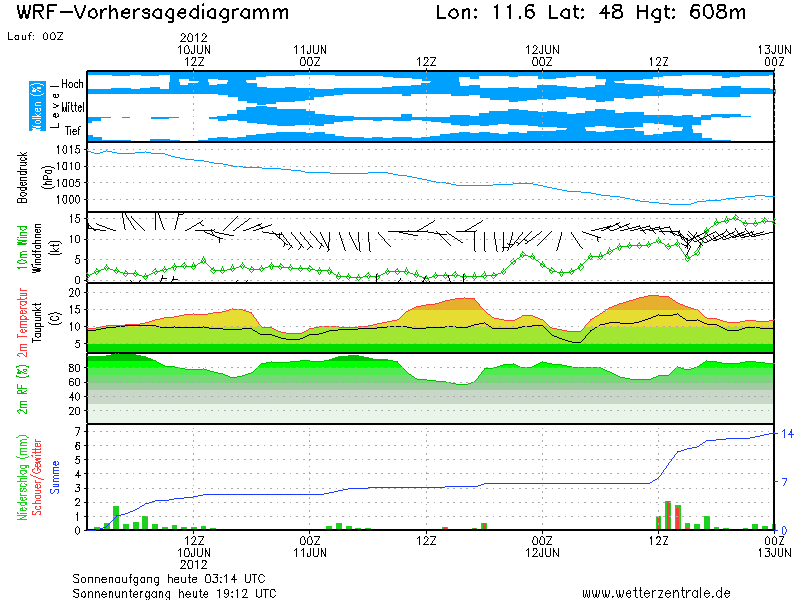Select the Lon: 11.6 coordinate text
The width and height of the screenshot is (800, 600).
click(x=486, y=12)
